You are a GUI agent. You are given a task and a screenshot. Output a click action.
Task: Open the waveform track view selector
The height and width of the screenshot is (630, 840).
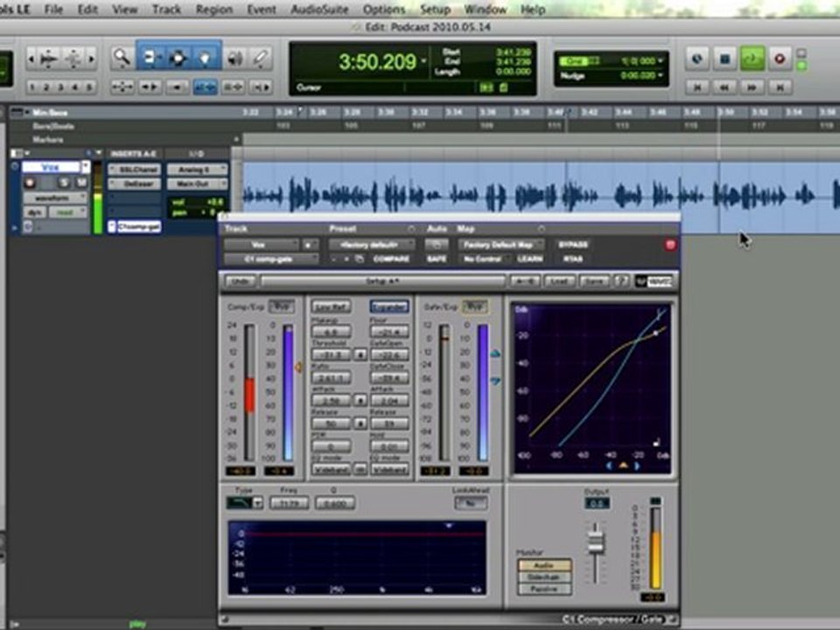click(55, 199)
